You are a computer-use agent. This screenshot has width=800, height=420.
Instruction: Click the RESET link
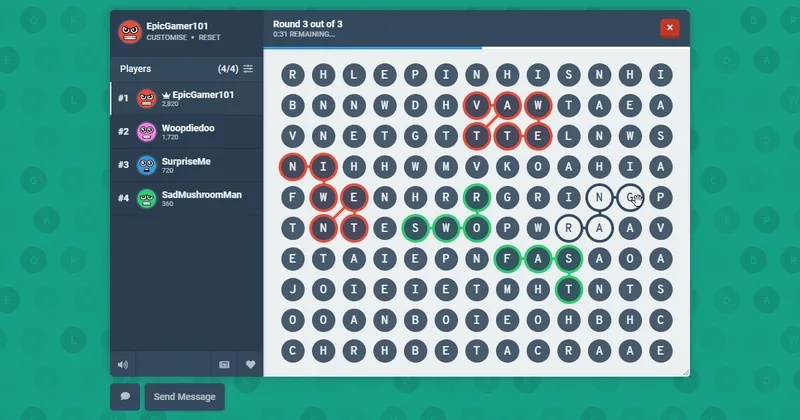(x=209, y=38)
